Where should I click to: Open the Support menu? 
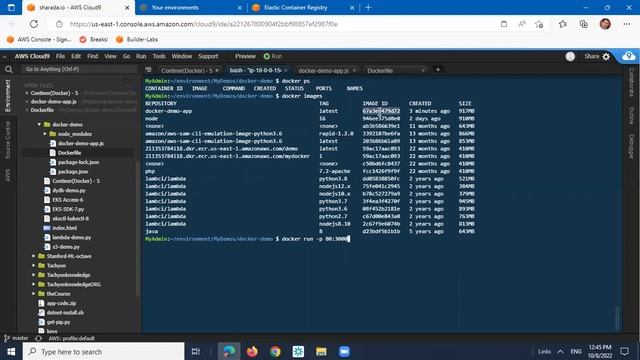(x=208, y=56)
